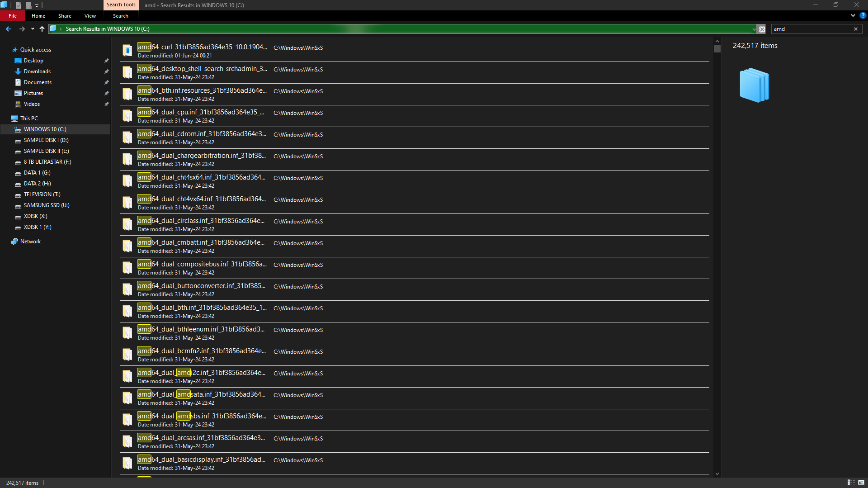Click the folder icon for amd64_dual_cdrom.inf
This screenshot has width=868, height=488.
[x=127, y=137]
